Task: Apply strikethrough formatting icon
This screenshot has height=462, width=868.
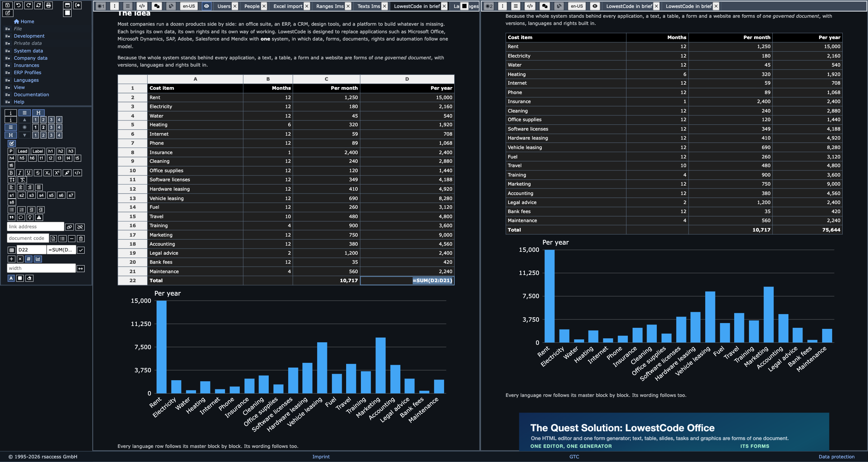Action: (38, 173)
